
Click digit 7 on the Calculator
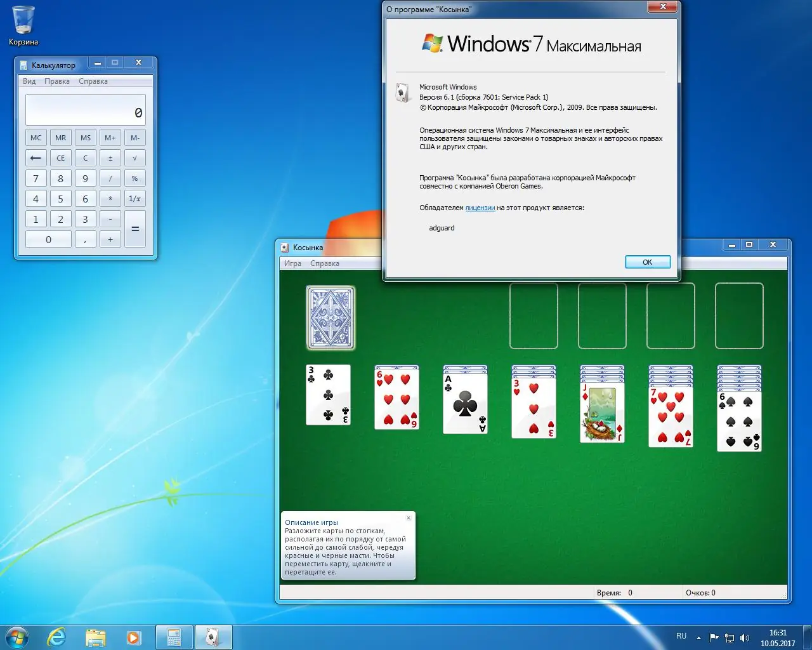click(36, 178)
